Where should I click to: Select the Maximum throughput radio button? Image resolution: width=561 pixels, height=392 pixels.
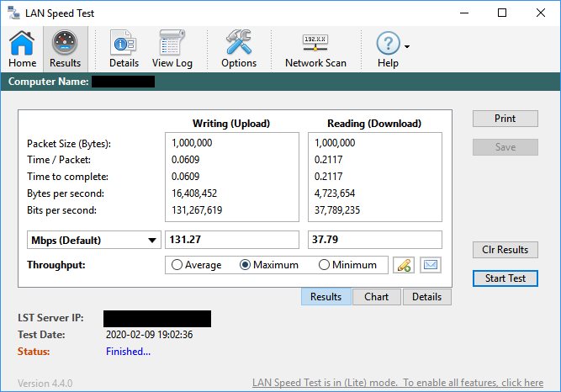268,265
